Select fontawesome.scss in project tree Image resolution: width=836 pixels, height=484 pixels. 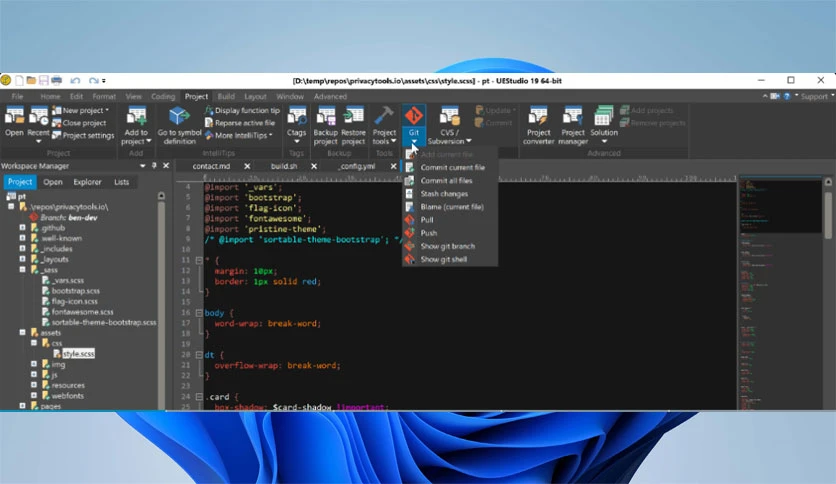(82, 312)
